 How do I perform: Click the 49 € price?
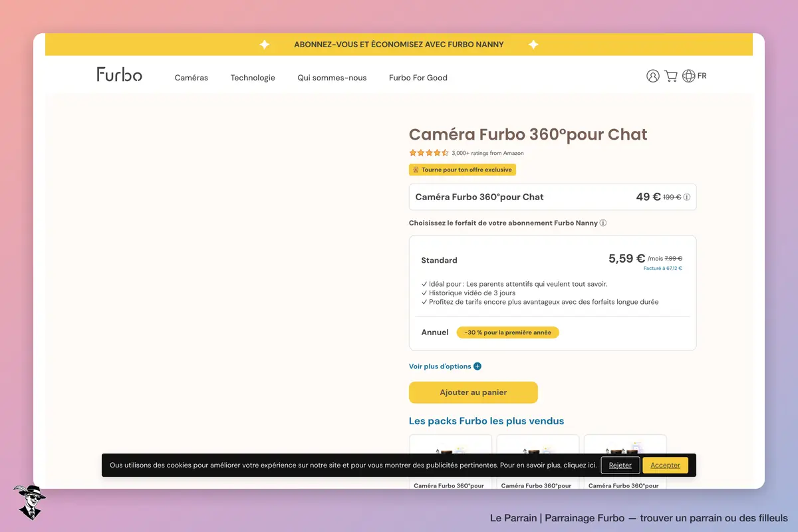coord(648,197)
